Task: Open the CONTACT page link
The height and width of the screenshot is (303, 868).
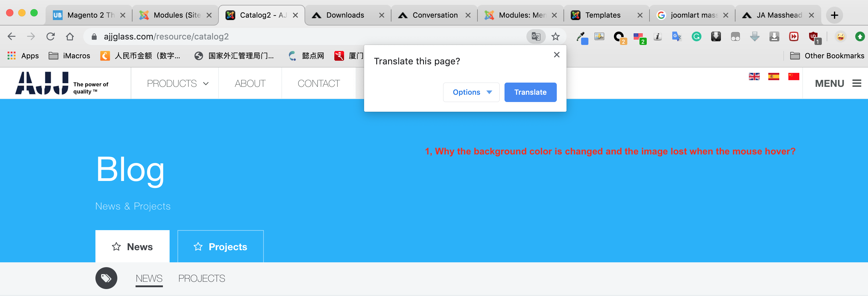Action: [319, 83]
